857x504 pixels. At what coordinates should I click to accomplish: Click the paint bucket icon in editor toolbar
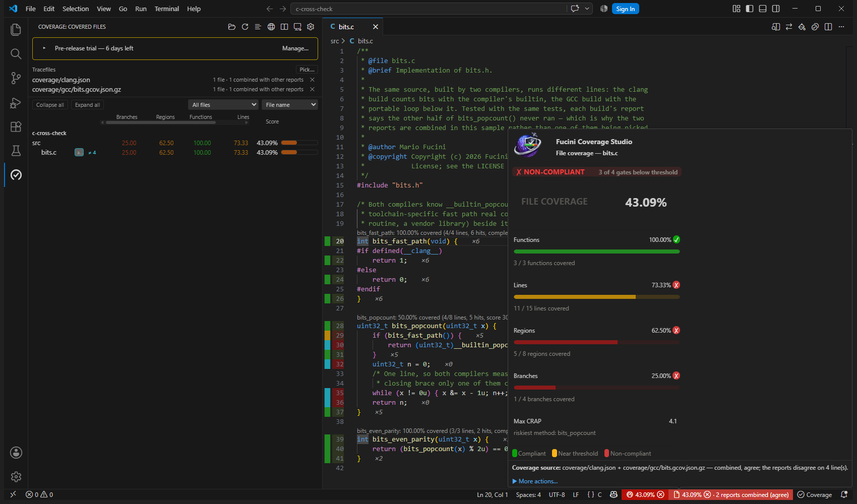tap(802, 27)
